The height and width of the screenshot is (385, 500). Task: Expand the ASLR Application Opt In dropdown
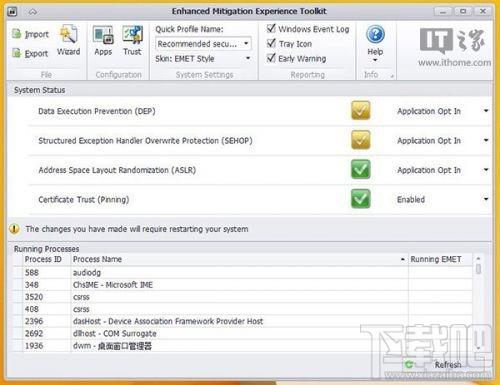click(x=486, y=170)
